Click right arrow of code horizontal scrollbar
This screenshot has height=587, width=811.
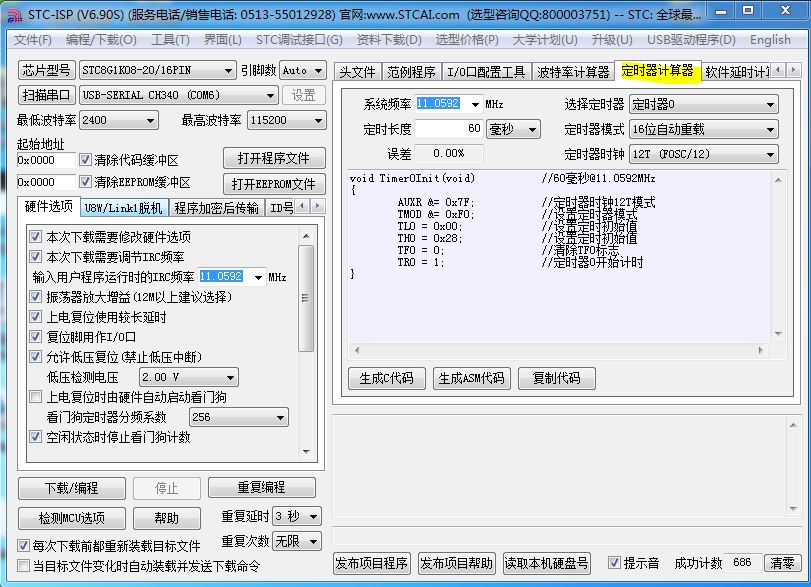pyautogui.click(x=761, y=350)
